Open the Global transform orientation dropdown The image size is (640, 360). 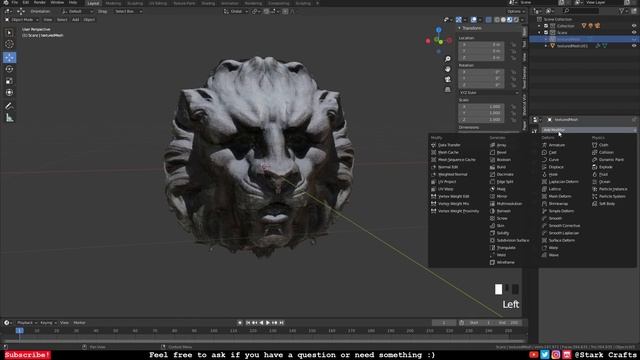tap(236, 11)
